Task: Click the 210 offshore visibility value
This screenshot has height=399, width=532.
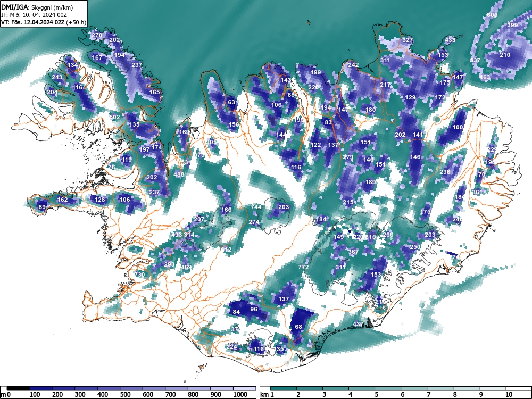Action: point(505,55)
